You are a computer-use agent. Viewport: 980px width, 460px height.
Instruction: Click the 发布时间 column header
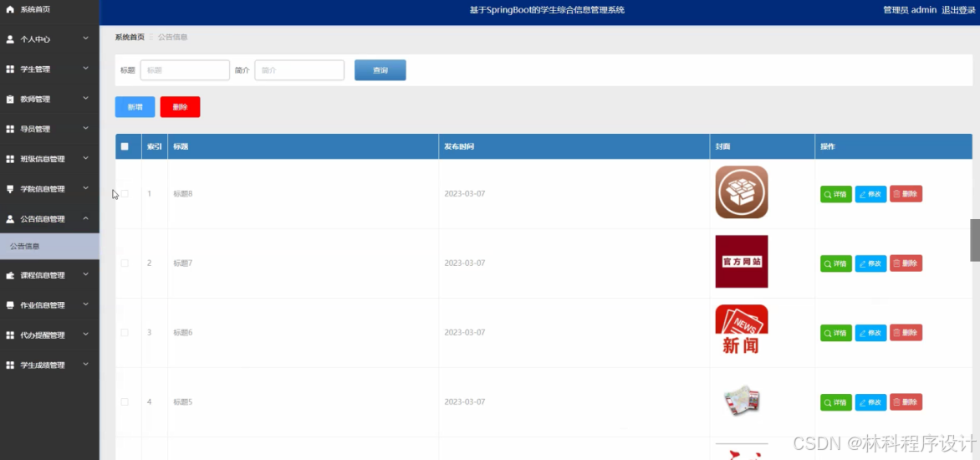pyautogui.click(x=574, y=146)
